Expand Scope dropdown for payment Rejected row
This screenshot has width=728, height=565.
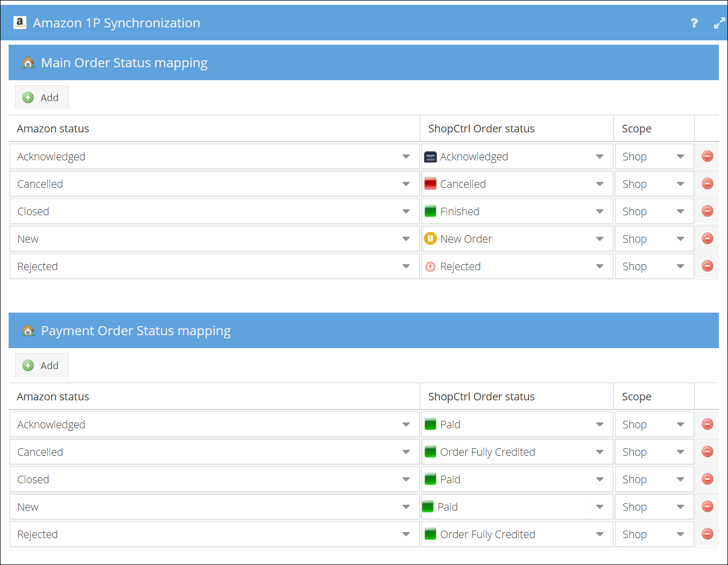pyautogui.click(x=654, y=534)
